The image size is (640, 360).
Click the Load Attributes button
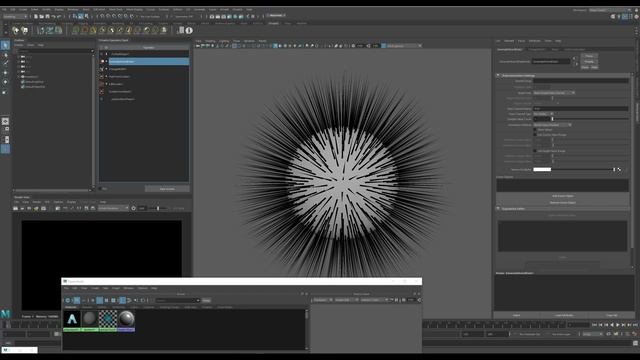pyautogui.click(x=564, y=315)
